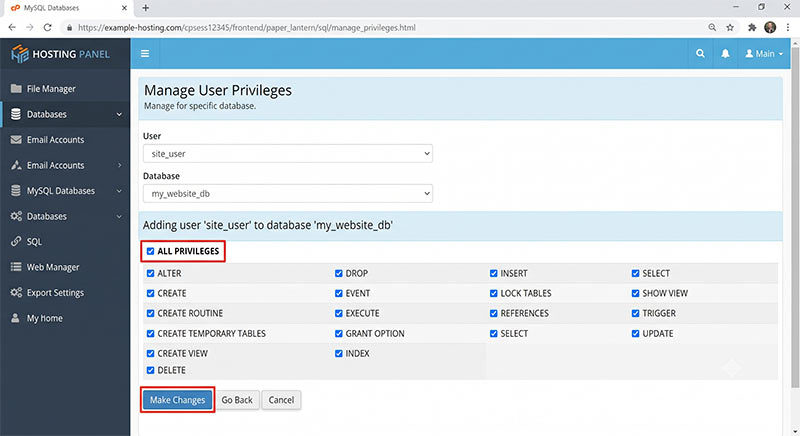800x436 pixels.
Task: Toggle the DELETE privilege checkbox
Action: coord(151,370)
